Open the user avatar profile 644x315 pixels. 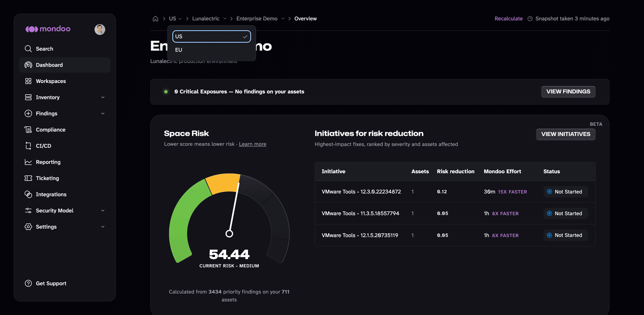[x=100, y=29]
